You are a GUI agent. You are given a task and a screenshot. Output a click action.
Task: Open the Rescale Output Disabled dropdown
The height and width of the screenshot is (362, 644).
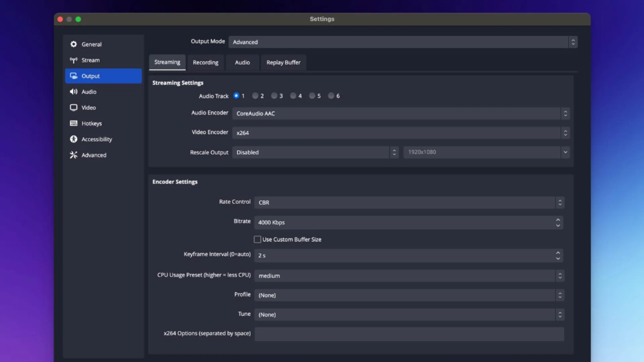coord(315,152)
